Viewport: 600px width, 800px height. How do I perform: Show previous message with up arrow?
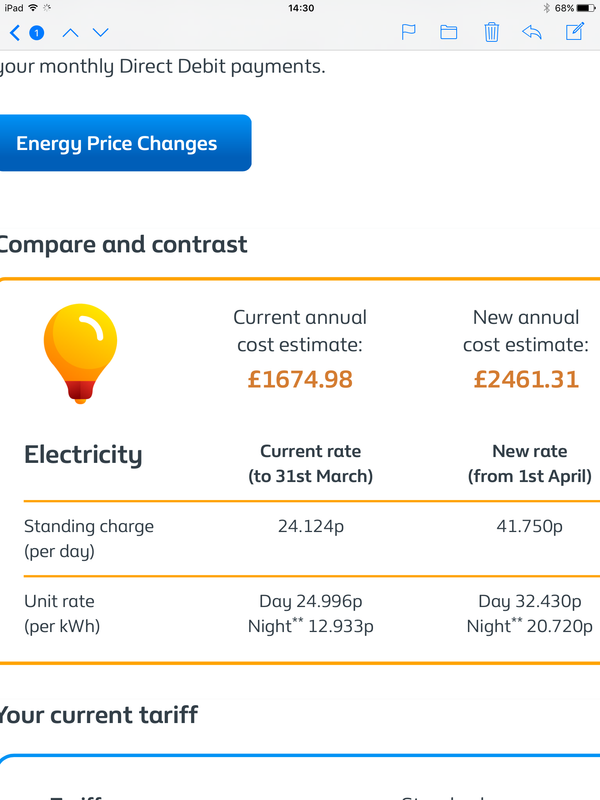tap(70, 33)
